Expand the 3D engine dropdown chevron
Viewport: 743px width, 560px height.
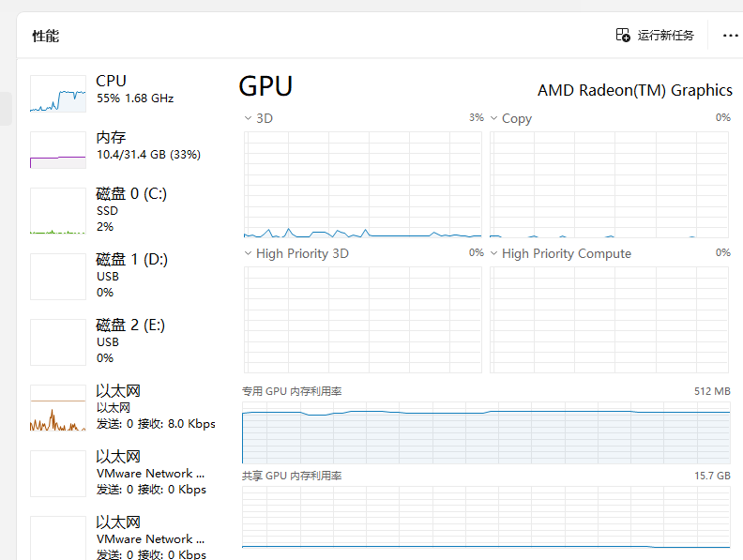(248, 118)
